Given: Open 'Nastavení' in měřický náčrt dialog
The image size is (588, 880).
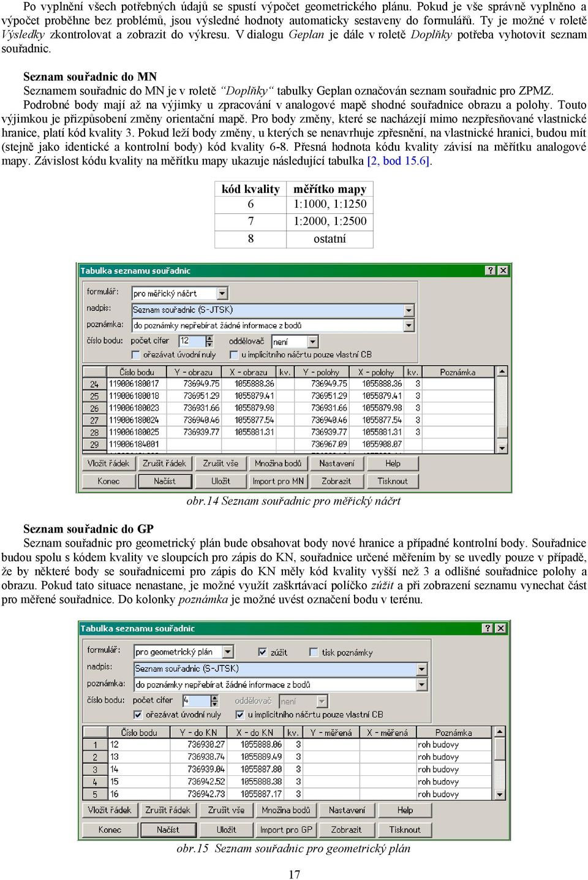Looking at the screenshot, I should pyautogui.click(x=336, y=463).
